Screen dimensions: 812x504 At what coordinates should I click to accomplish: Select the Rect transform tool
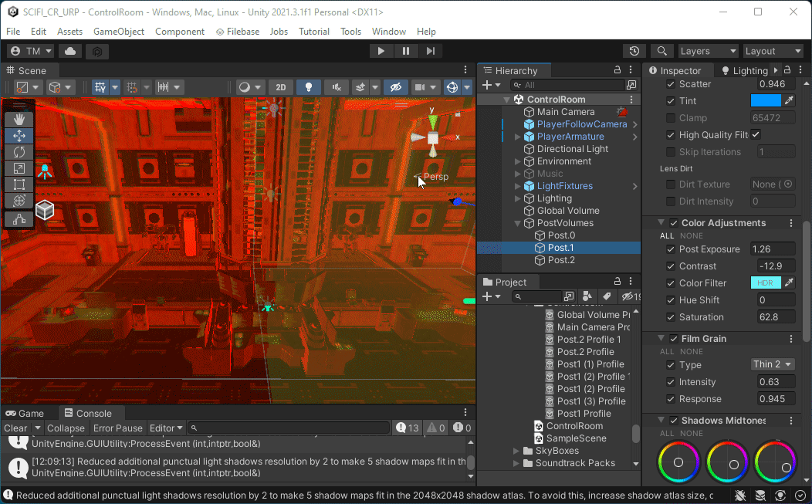coord(19,184)
